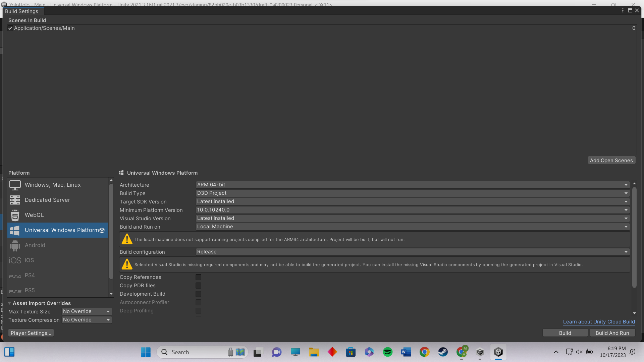Open the Widgets panel on the taskbar
The image size is (644, 362).
click(x=9, y=352)
